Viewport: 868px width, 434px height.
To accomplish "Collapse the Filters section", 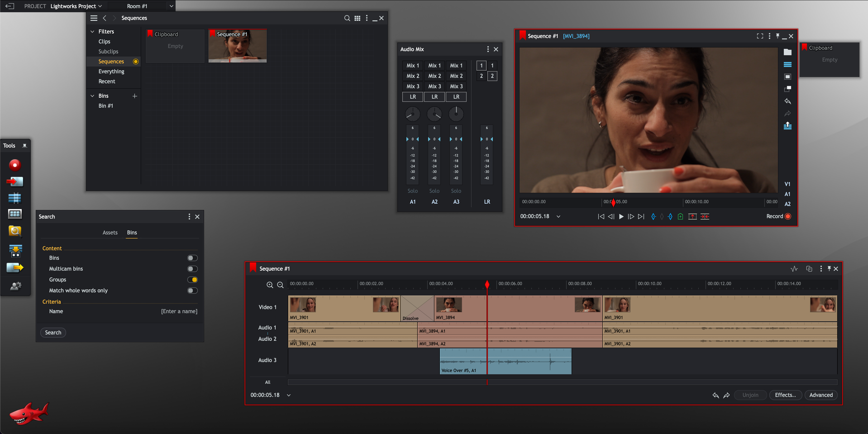I will [x=92, y=32].
